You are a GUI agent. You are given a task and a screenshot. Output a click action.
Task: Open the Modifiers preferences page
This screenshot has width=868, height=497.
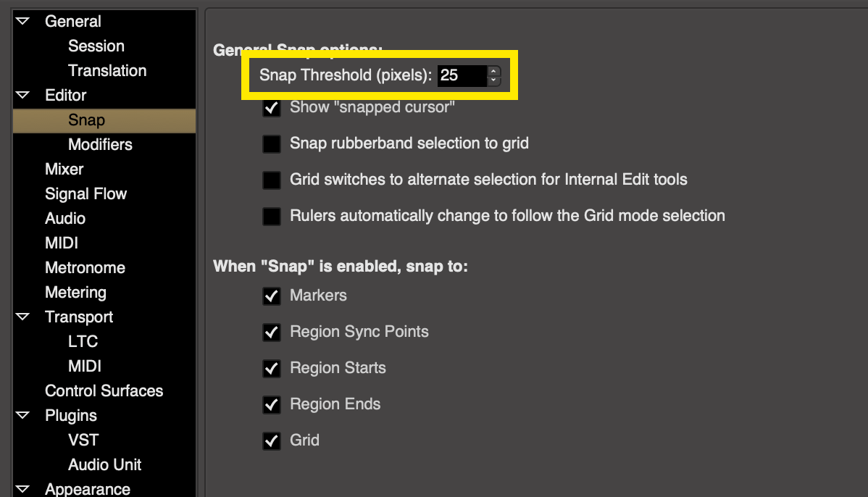coord(100,145)
